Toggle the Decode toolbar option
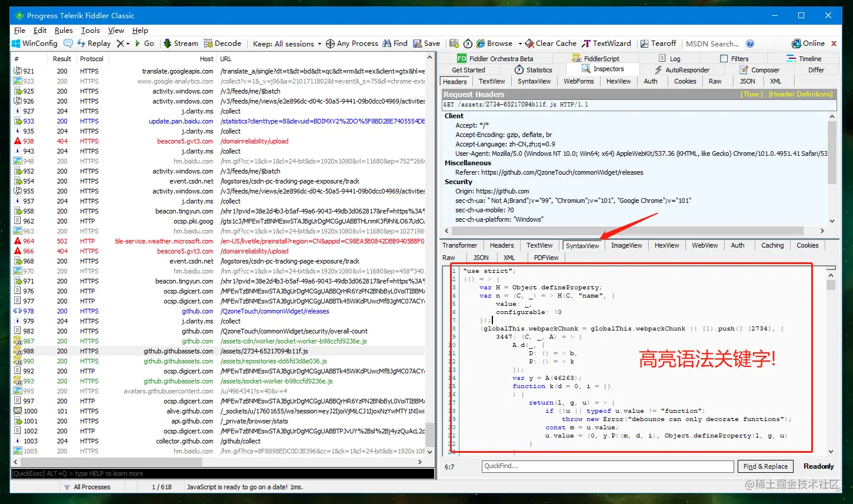 [x=222, y=44]
